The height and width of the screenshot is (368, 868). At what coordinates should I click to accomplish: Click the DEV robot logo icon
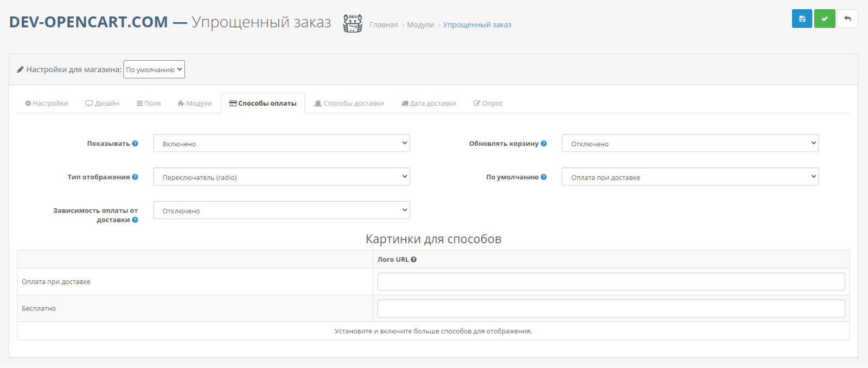point(353,23)
